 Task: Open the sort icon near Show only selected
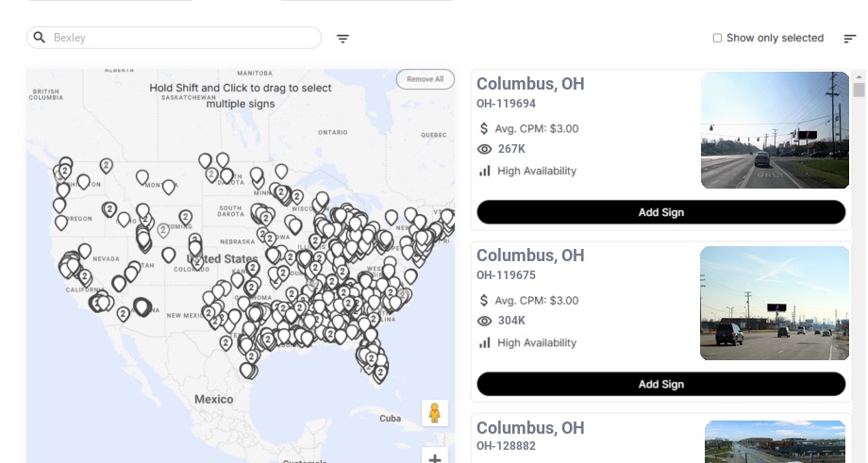coord(849,39)
